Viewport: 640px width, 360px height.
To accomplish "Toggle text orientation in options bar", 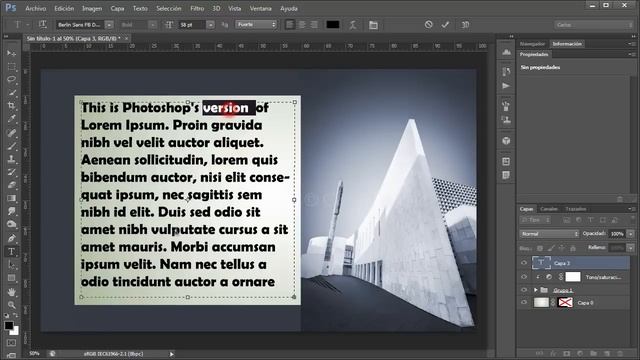I will (x=42, y=24).
